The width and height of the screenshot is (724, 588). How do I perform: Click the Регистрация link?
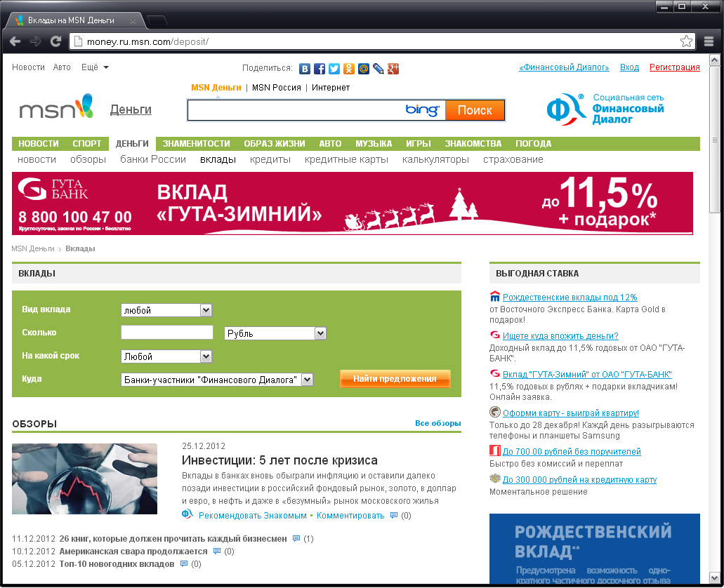tap(675, 67)
